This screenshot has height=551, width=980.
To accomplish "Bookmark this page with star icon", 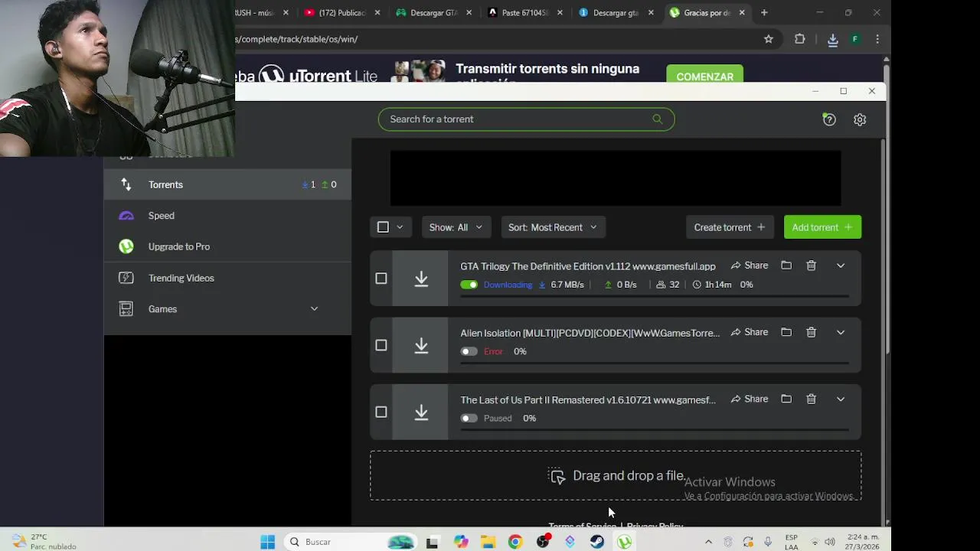I will [769, 39].
